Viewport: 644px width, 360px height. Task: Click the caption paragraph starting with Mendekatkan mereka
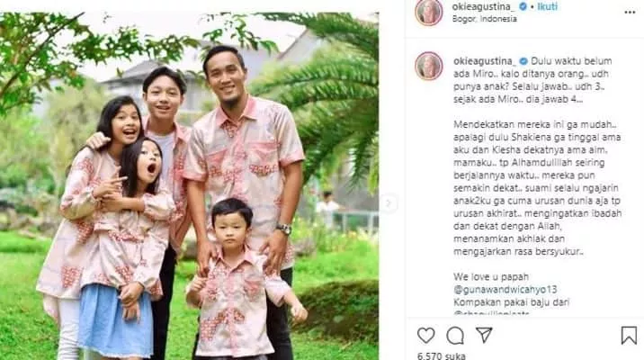537,188
